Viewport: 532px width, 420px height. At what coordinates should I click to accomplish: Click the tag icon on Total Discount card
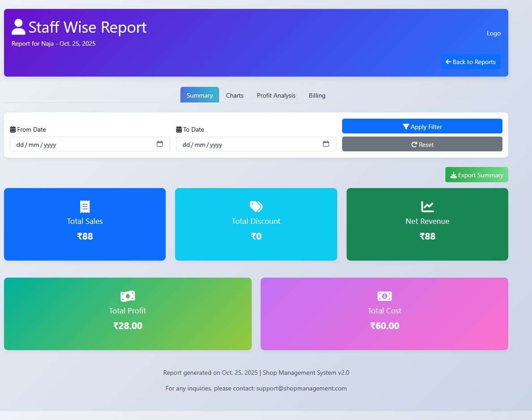(x=256, y=206)
